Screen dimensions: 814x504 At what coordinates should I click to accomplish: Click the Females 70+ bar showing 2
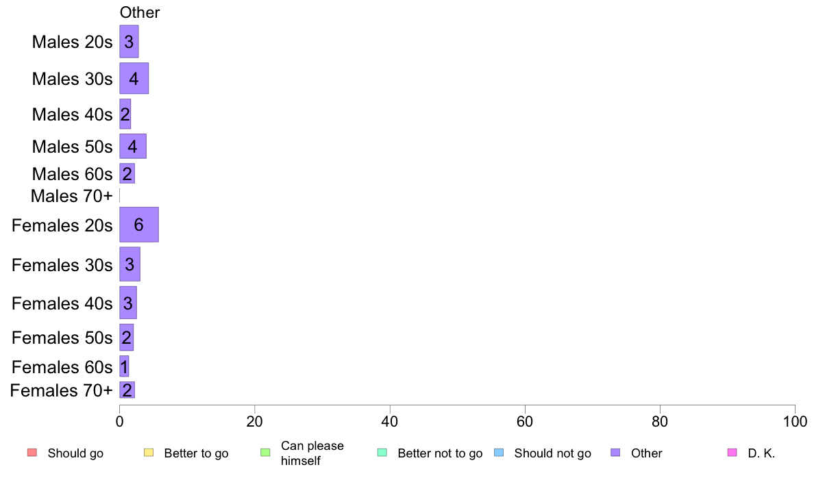click(127, 390)
